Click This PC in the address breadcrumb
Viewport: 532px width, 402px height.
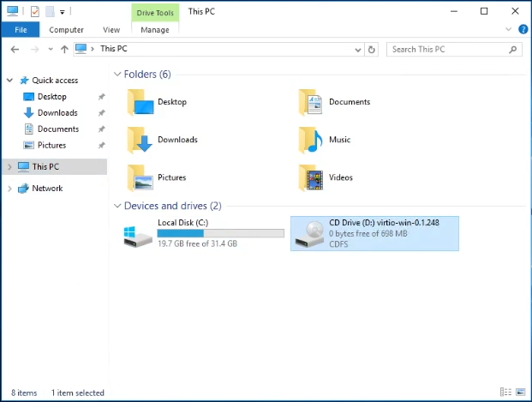(x=114, y=49)
